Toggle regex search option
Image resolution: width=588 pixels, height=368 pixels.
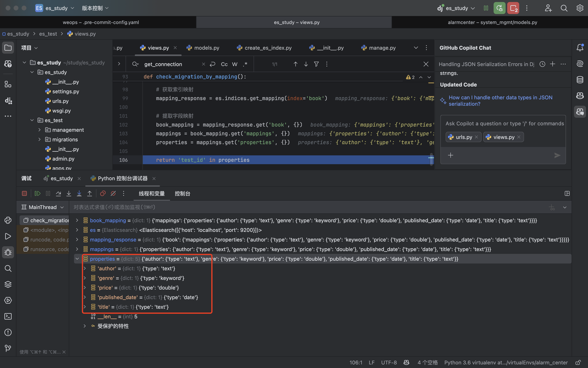tap(245, 64)
